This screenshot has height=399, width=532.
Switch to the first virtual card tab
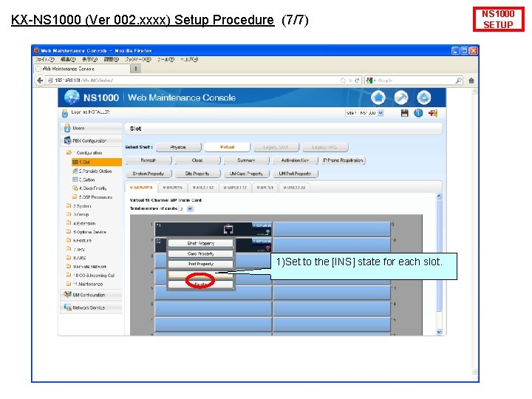click(141, 187)
